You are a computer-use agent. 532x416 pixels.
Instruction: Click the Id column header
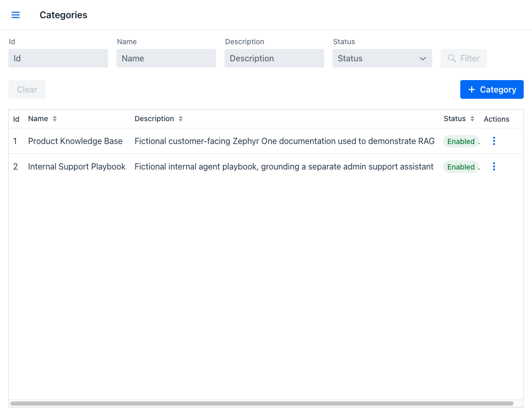click(16, 119)
